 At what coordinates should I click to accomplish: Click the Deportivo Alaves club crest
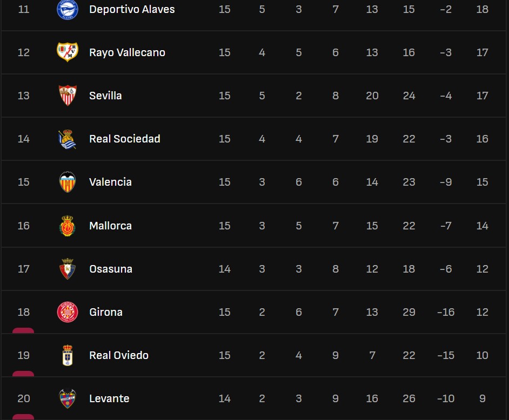(x=68, y=9)
